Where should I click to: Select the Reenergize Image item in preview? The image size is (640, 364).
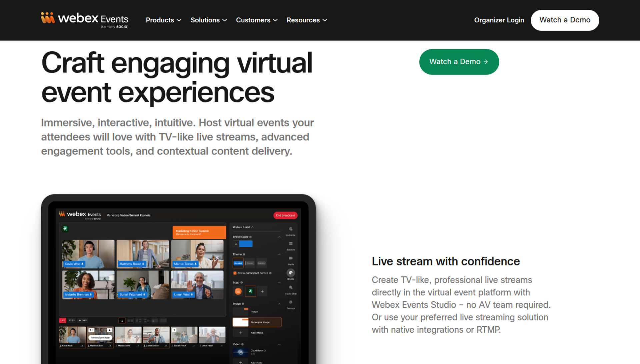tap(257, 322)
